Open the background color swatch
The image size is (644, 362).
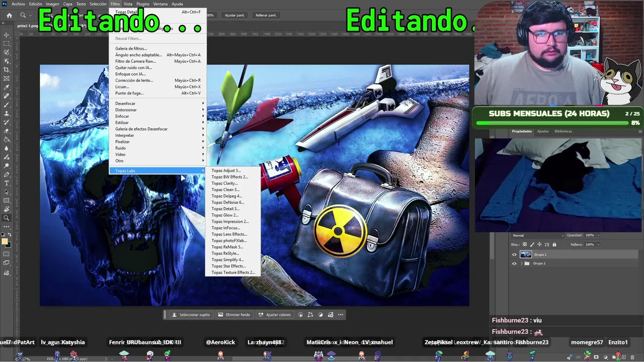[9, 245]
